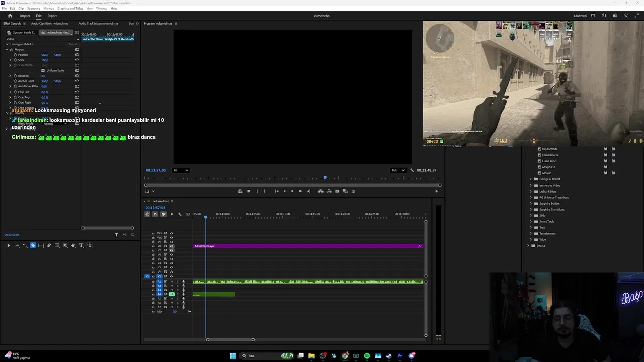Viewport: 644px width, 362px height.
Task: Toggle nest sequence insert mode button
Action: [x=147, y=214]
